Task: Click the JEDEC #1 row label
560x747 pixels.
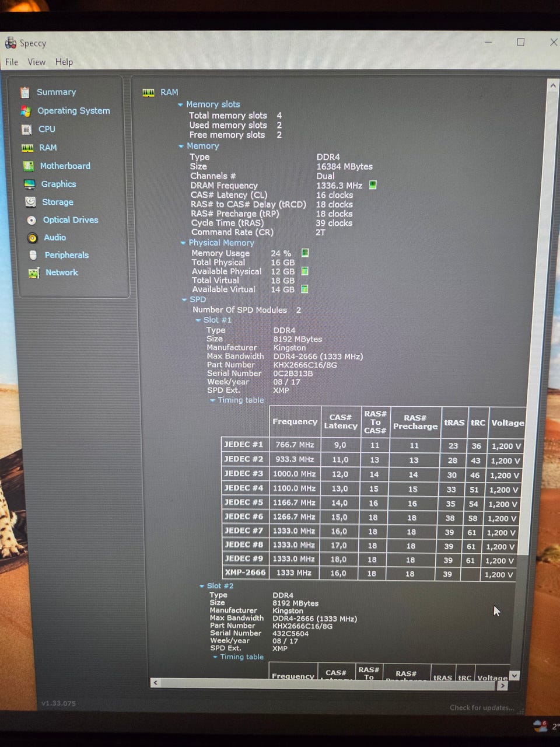Action: pos(244,445)
